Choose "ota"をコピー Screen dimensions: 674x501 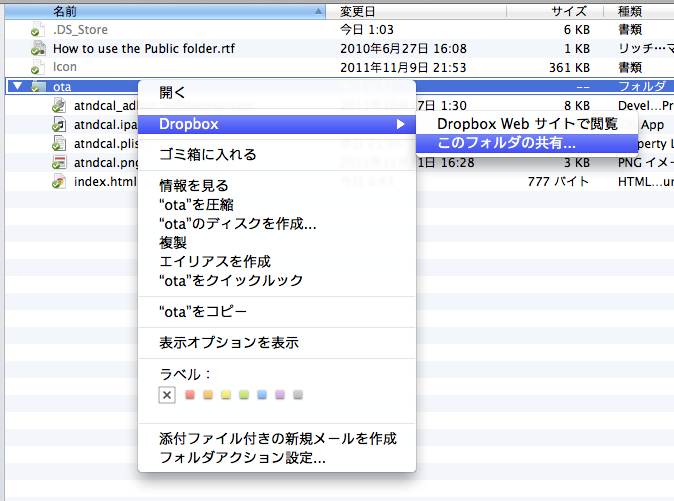click(x=277, y=312)
